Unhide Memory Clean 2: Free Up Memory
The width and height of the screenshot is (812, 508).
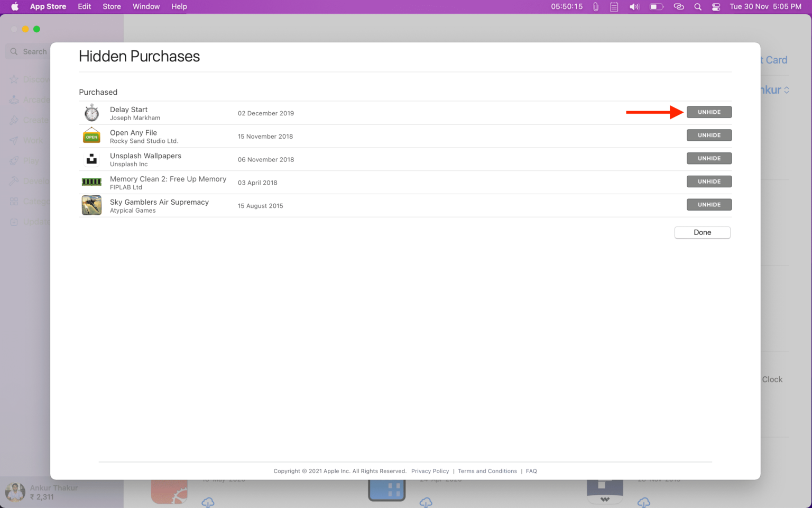tap(709, 182)
